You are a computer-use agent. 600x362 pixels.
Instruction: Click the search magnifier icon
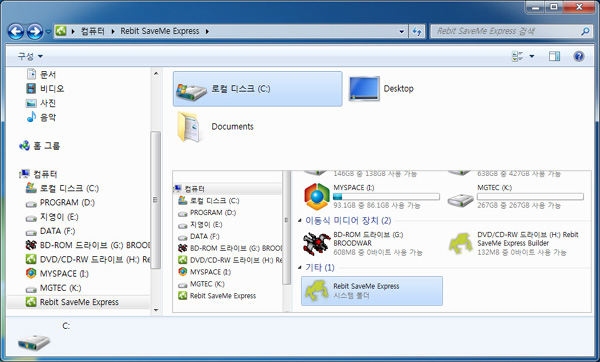[585, 31]
